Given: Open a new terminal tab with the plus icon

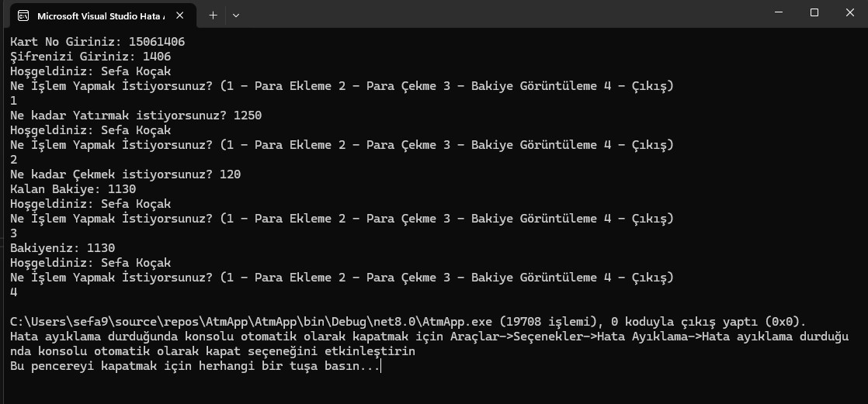Looking at the screenshot, I should [x=213, y=15].
